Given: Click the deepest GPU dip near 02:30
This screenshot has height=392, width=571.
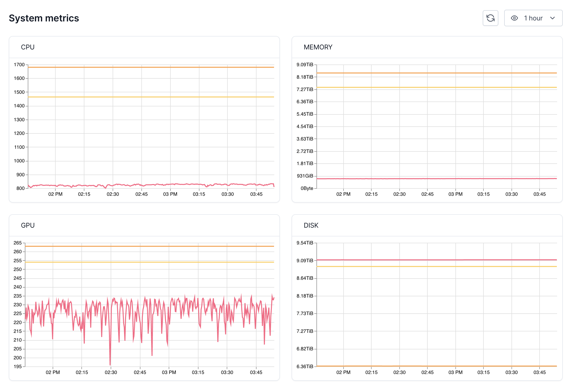Looking at the screenshot, I should 110,364.
